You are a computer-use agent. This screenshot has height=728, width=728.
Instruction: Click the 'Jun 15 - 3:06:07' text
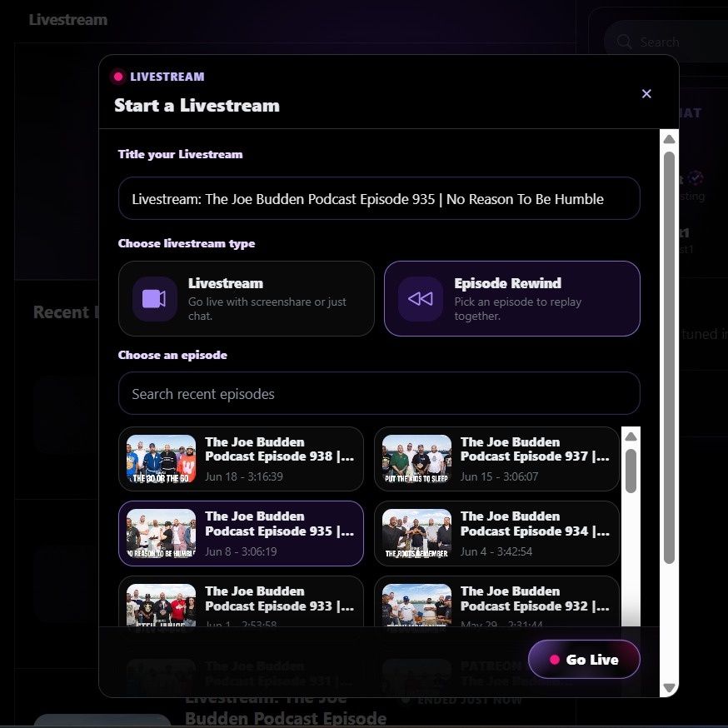(x=499, y=476)
